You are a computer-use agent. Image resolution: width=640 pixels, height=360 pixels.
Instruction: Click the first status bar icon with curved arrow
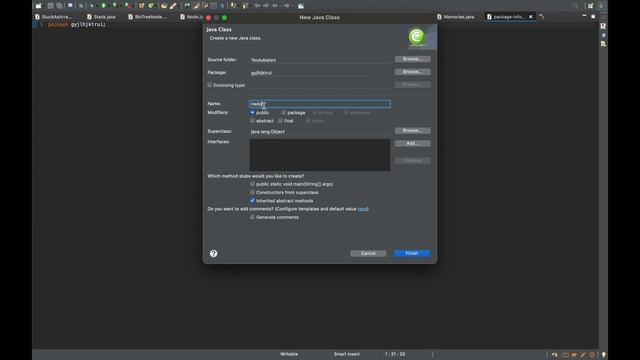tap(554, 355)
